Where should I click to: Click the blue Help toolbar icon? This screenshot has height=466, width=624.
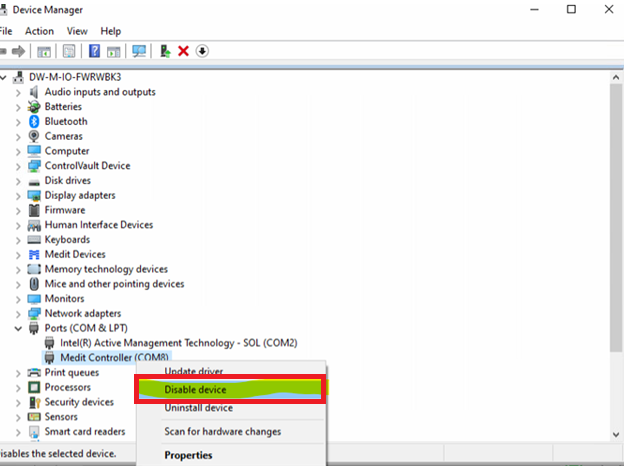94,51
